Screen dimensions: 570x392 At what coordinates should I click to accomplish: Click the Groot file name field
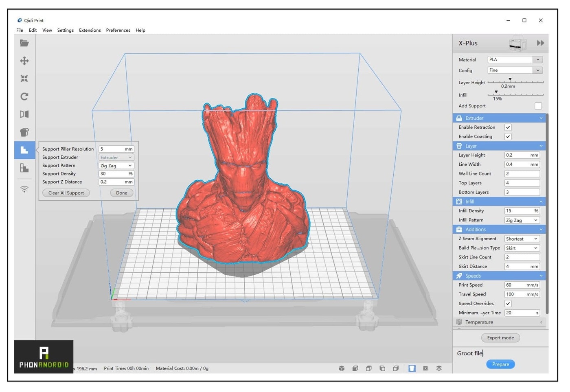coord(500,353)
